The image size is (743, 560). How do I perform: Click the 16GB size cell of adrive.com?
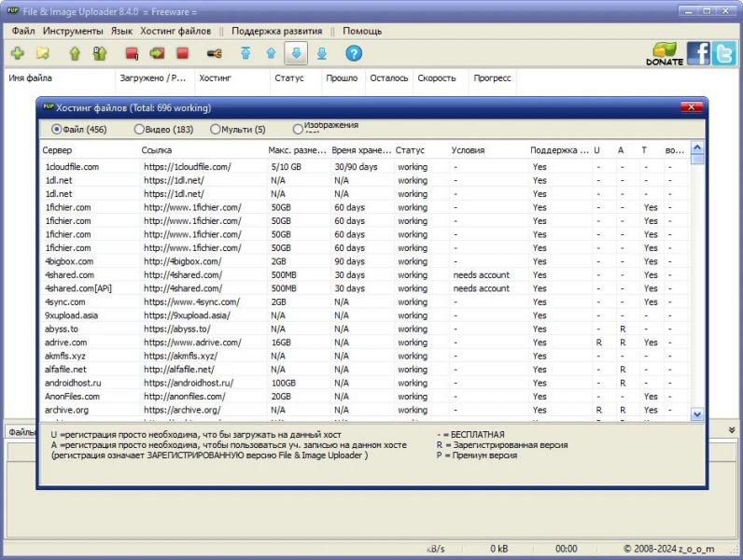(281, 343)
